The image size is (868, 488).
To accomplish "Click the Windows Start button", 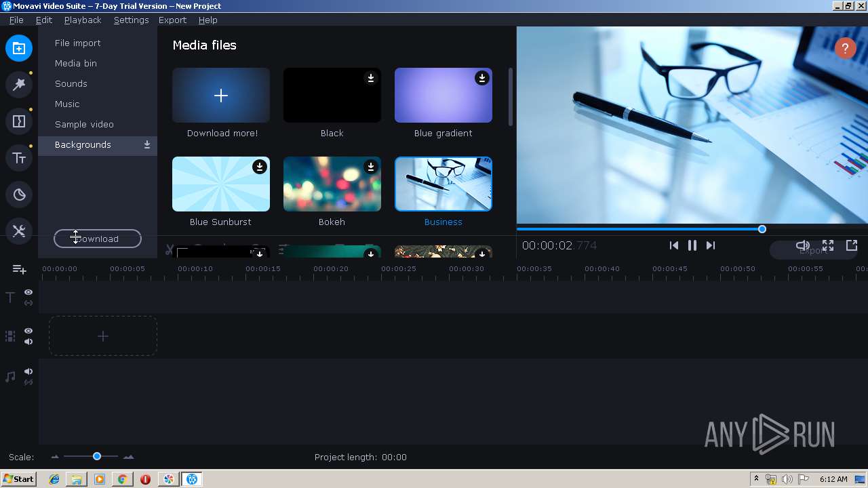I will (19, 479).
